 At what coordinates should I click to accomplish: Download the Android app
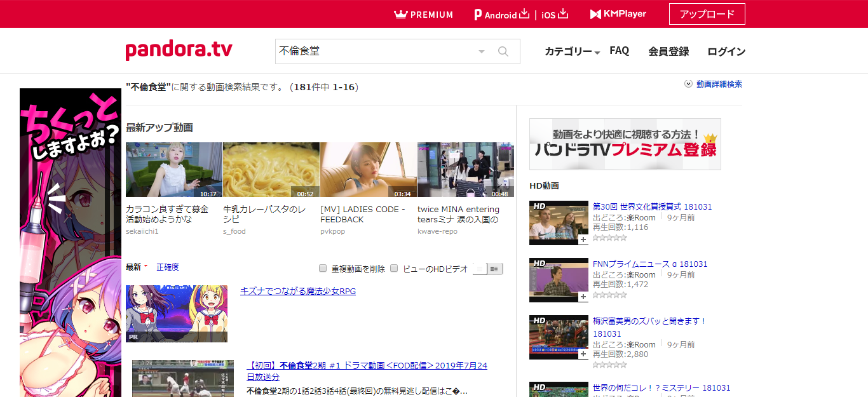(502, 14)
